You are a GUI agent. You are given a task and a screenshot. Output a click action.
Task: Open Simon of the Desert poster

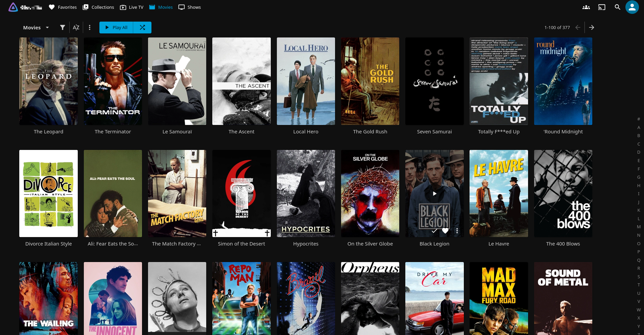(x=241, y=194)
